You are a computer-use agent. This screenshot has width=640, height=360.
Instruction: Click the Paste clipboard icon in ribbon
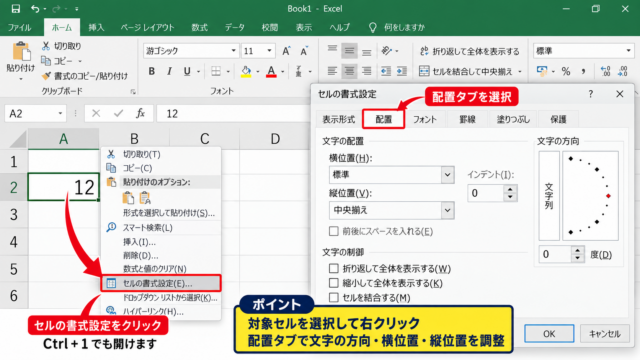(x=21, y=52)
